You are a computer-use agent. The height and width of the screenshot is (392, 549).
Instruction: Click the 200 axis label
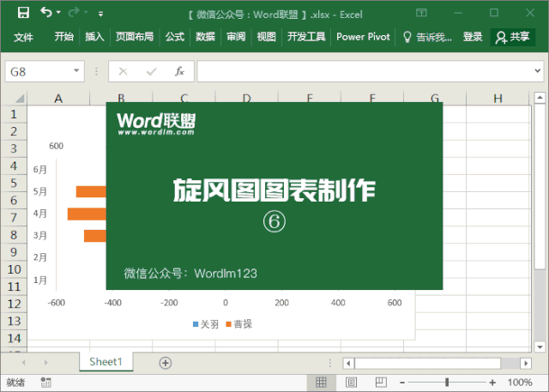point(281,303)
